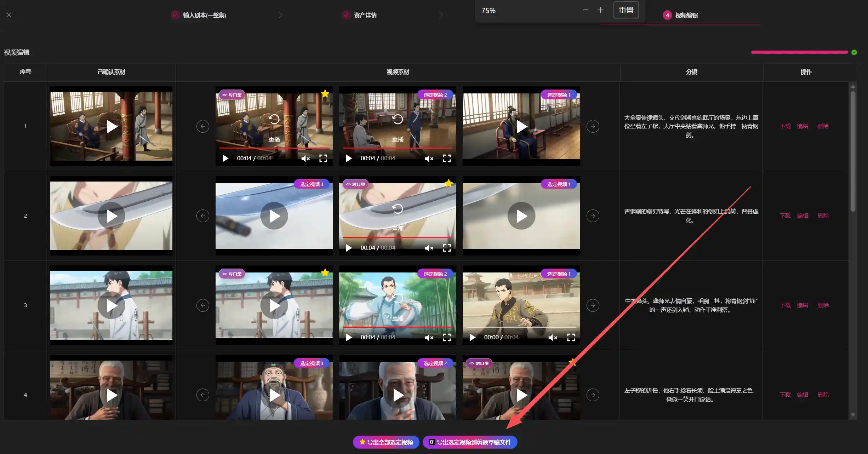The image size is (868, 454).
Task: Click replay icon on row 2 lip-sync video
Action: click(x=398, y=209)
